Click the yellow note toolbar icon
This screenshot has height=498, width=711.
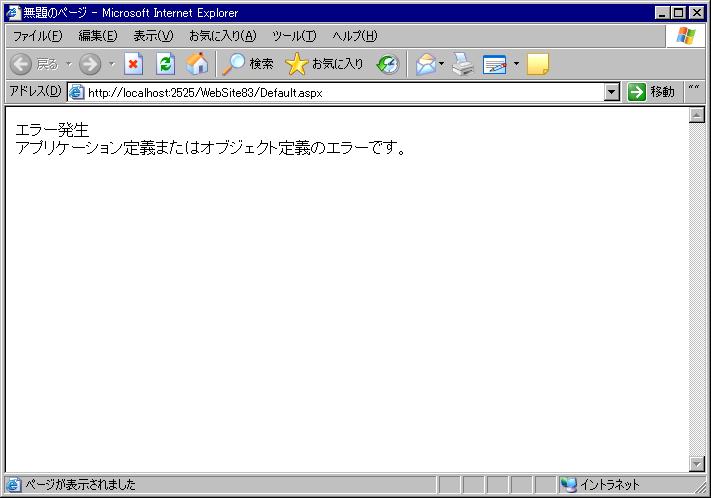coord(538,64)
